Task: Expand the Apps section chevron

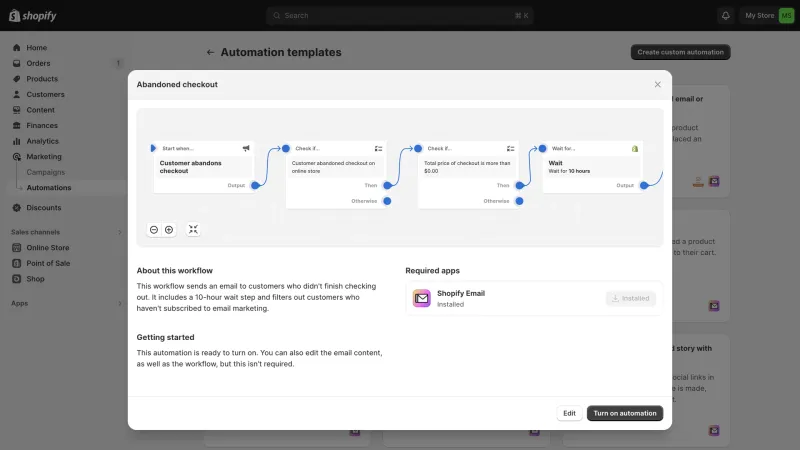Action: [119, 303]
